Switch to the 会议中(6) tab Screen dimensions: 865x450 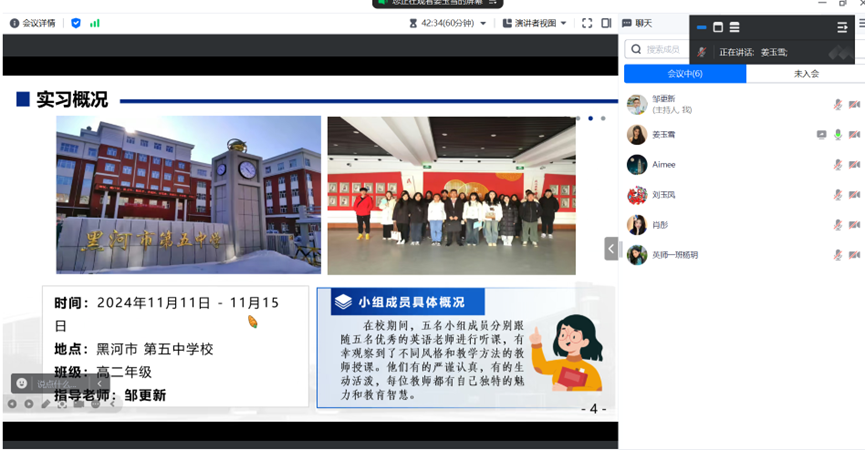click(685, 74)
